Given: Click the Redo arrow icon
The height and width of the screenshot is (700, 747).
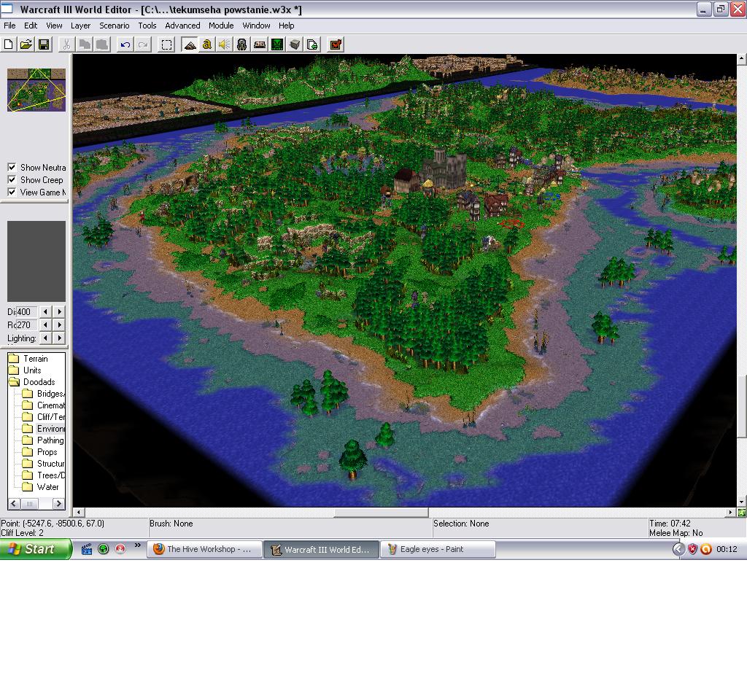Looking at the screenshot, I should (142, 44).
